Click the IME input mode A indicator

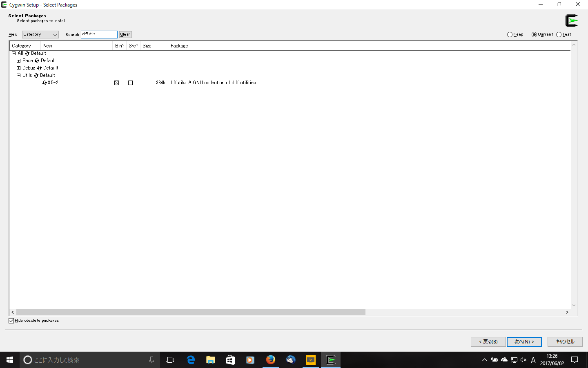click(533, 360)
